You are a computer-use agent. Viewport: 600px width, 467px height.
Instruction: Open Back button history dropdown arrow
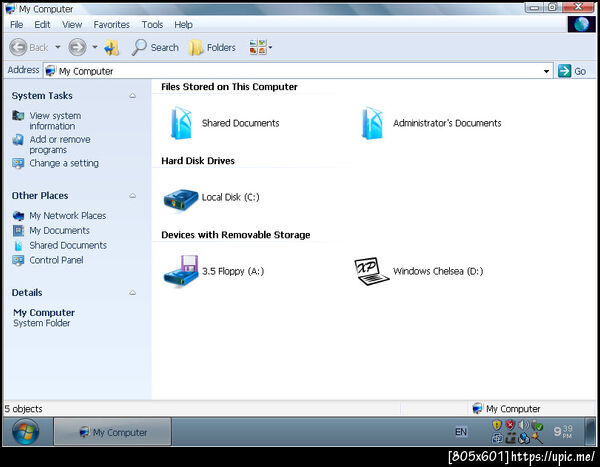tap(58, 47)
